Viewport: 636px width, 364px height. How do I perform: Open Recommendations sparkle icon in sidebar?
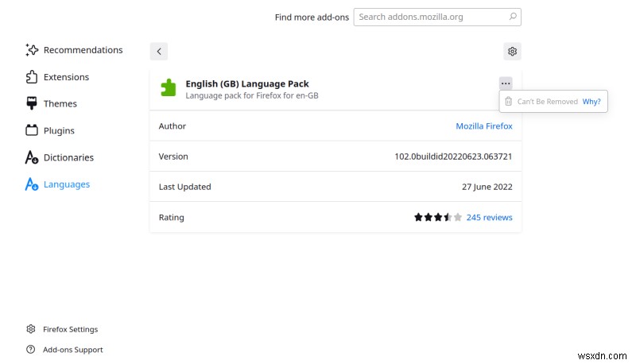(x=32, y=50)
